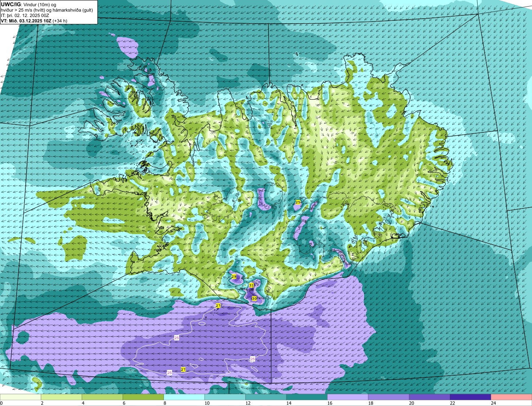Select the green 4–6 m/s legend swatch
Viewport: 532px width, 406px height.
click(102, 397)
